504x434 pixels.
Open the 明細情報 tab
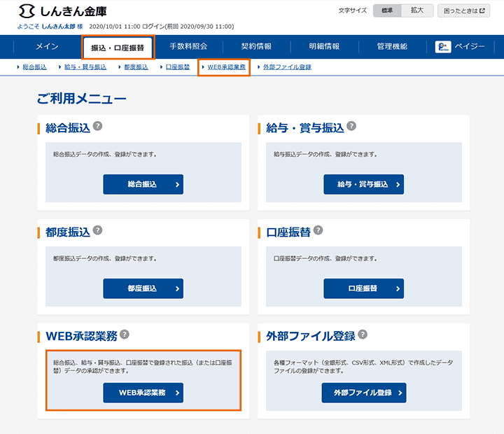tap(324, 47)
